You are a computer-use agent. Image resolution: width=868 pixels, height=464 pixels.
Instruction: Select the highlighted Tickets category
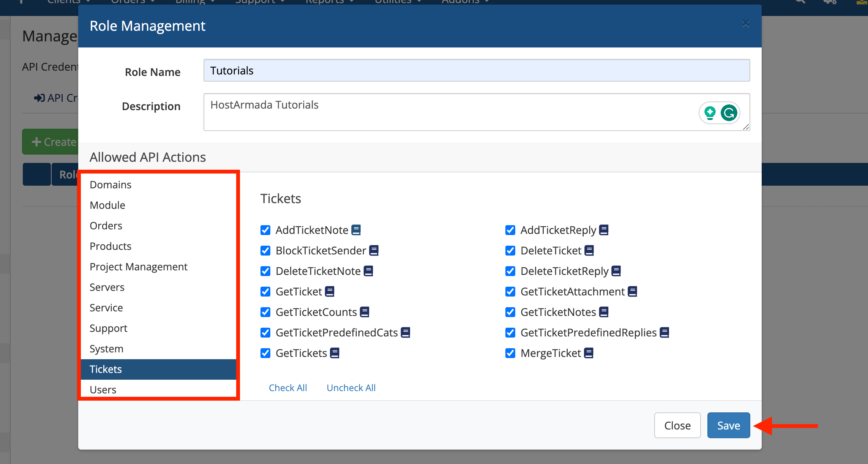(x=158, y=369)
